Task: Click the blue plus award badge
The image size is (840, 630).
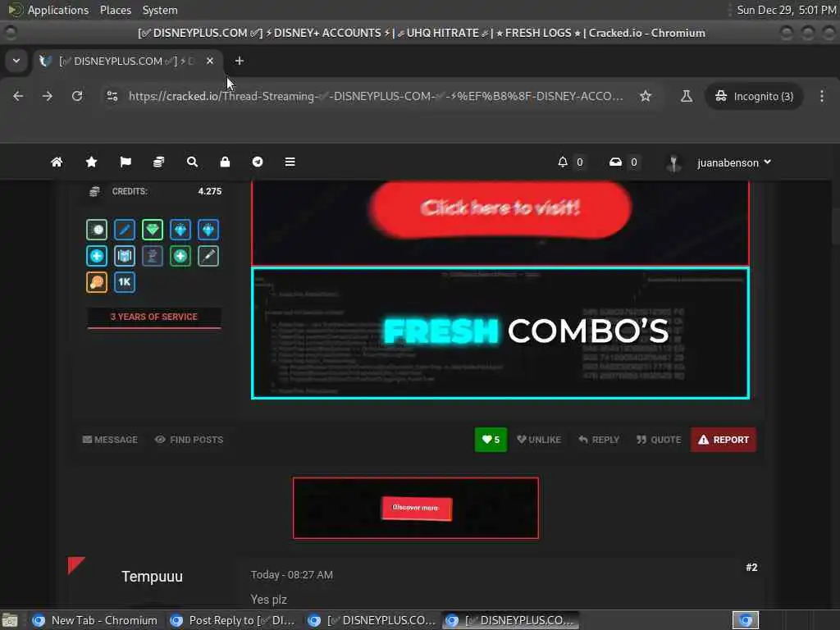Action: 97,256
